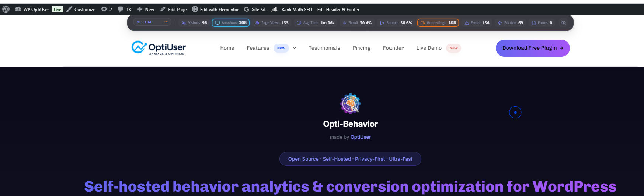Open Customize in the admin bar
644x196 pixels.
coord(81,9)
